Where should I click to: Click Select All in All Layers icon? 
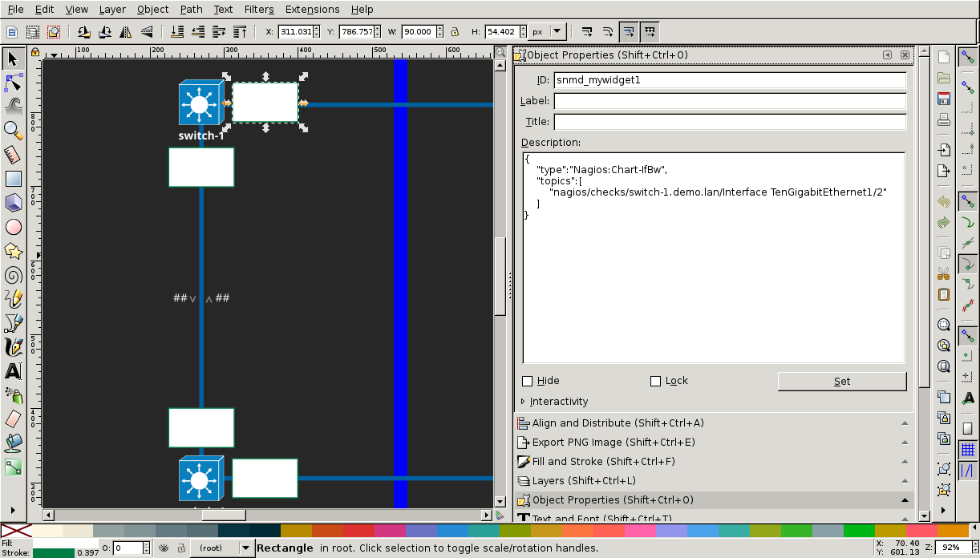click(33, 32)
